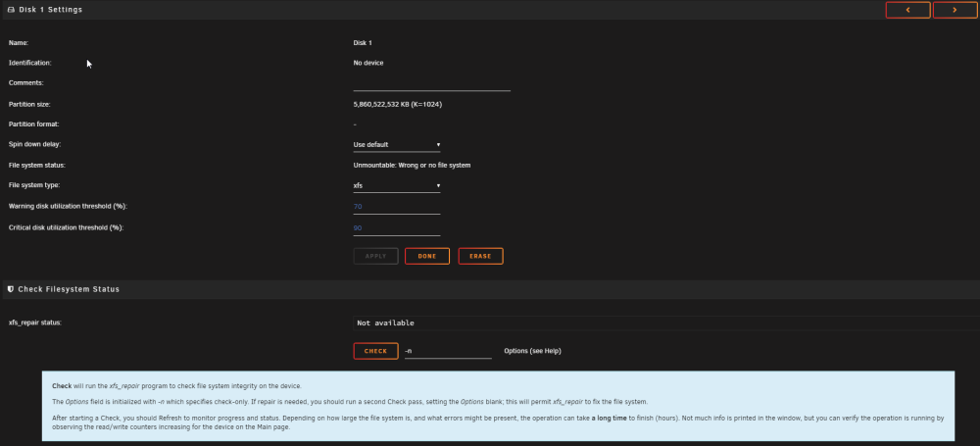Image resolution: width=980 pixels, height=446 pixels.
Task: Click help paragraph starting 'The Options field'
Action: coord(350,402)
